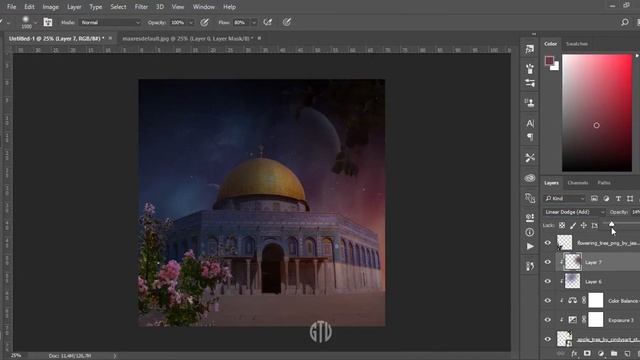This screenshot has width=640, height=360.
Task: Select the Layers panel tab
Action: [551, 183]
